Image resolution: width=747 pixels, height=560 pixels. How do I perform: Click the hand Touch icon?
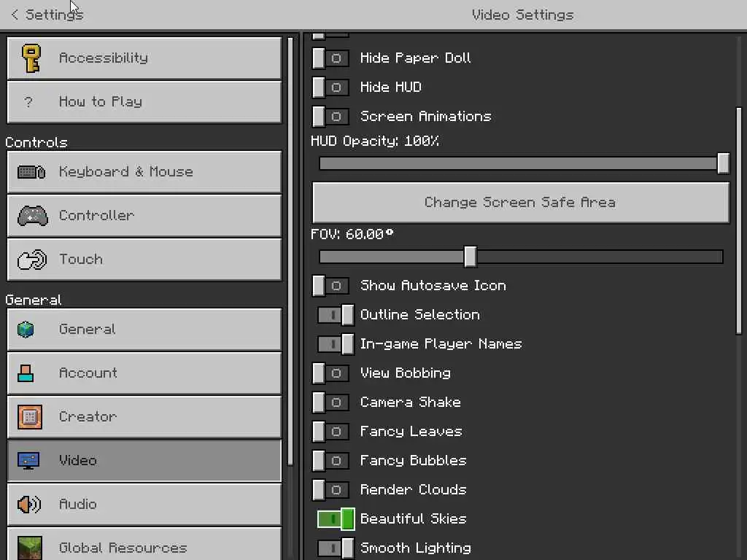32,260
